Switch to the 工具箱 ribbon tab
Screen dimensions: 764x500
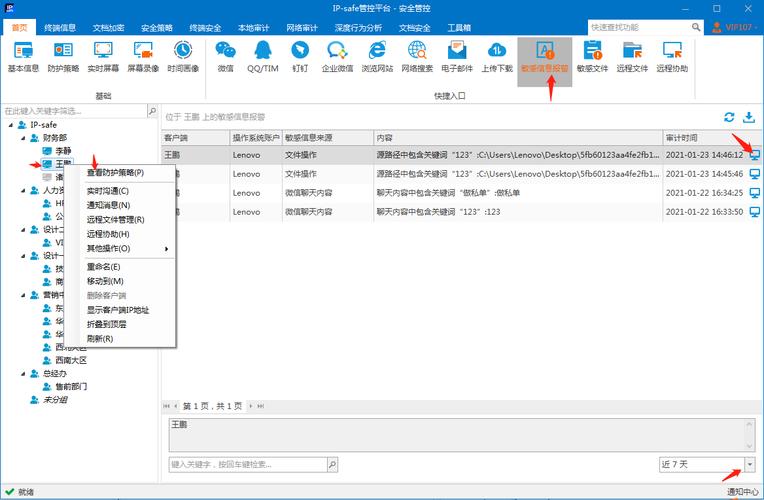[x=460, y=28]
